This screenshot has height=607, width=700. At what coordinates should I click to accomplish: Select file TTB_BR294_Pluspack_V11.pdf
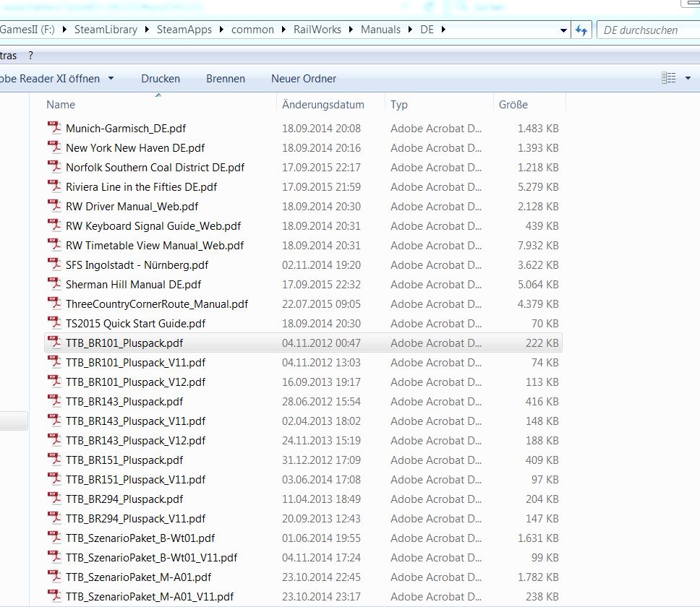[x=135, y=518]
